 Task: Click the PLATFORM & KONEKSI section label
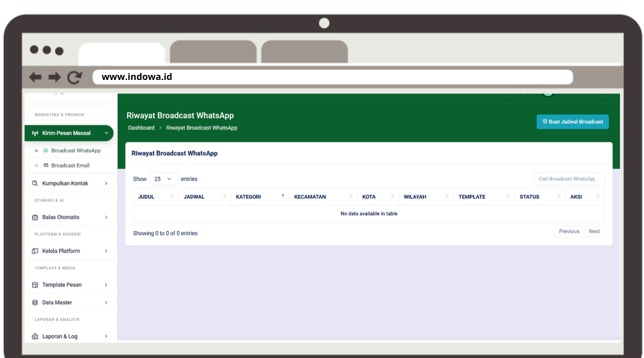[58, 234]
